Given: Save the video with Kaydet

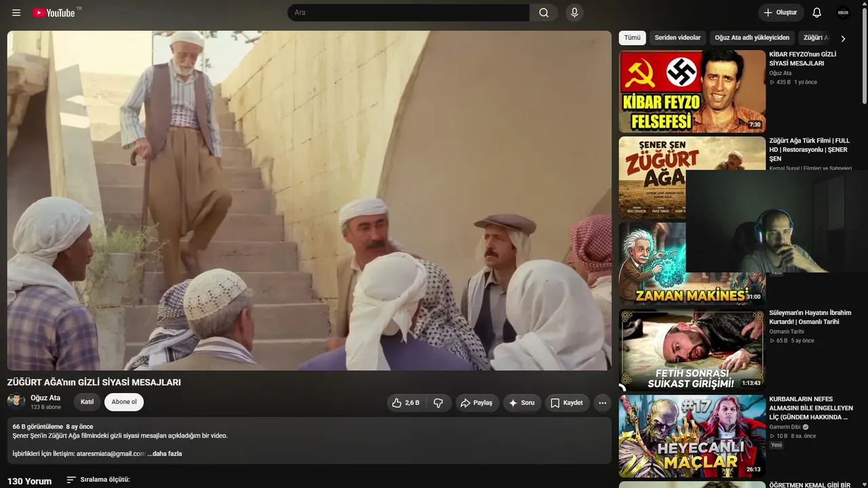Looking at the screenshot, I should click(x=567, y=403).
